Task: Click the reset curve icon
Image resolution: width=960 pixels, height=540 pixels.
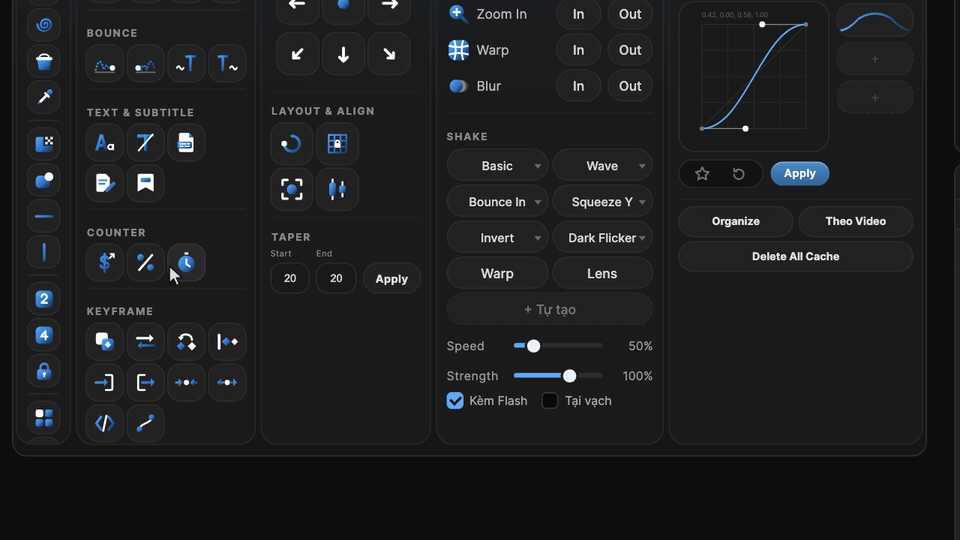Action: (x=738, y=174)
